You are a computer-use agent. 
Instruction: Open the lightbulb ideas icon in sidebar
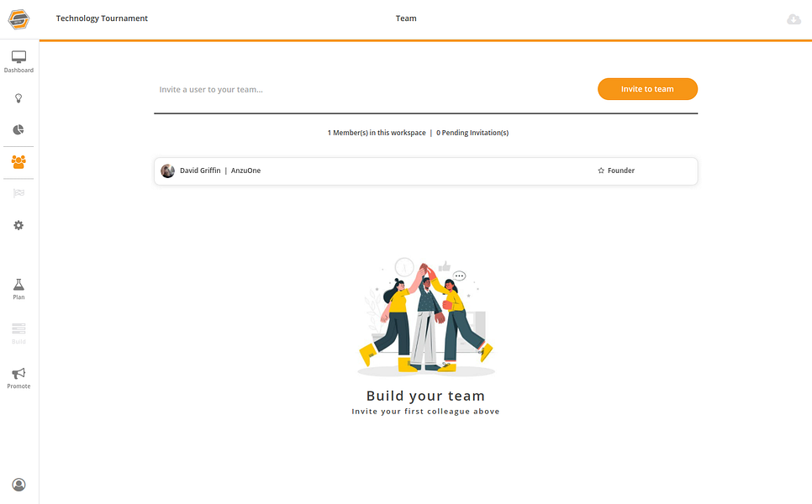click(x=18, y=98)
